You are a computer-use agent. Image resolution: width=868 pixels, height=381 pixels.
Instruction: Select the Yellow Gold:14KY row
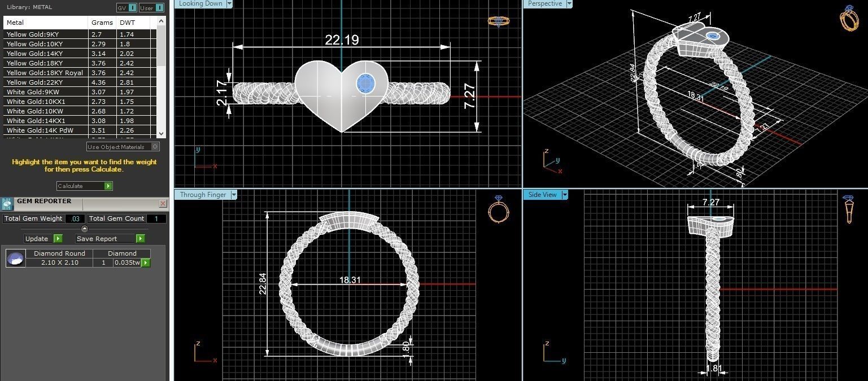(x=79, y=54)
